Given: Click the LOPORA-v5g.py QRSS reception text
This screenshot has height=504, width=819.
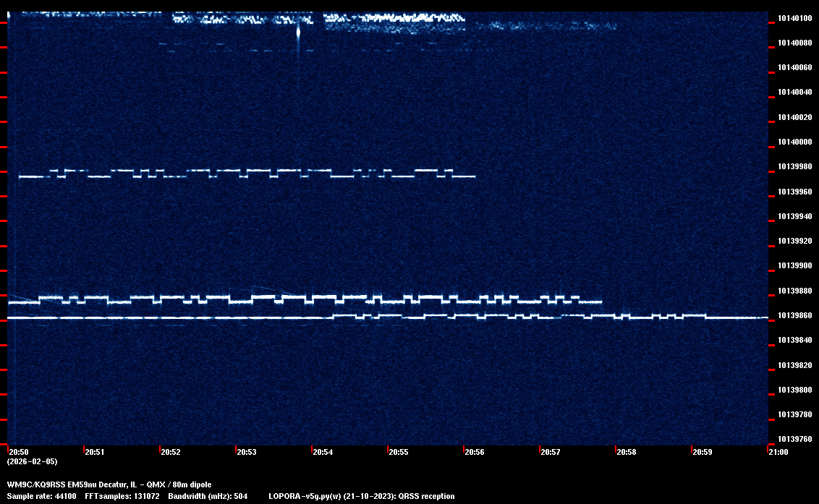Looking at the screenshot, I should pyautogui.click(x=361, y=497).
